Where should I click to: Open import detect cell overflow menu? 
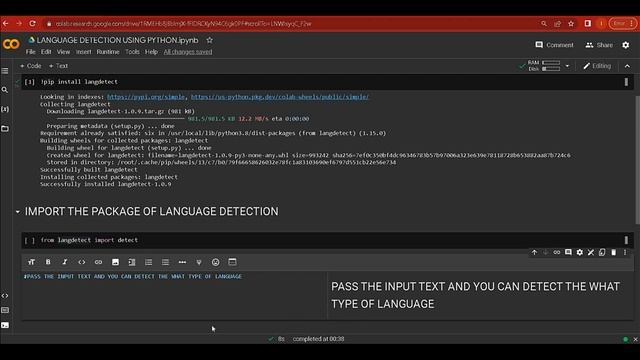(x=626, y=240)
